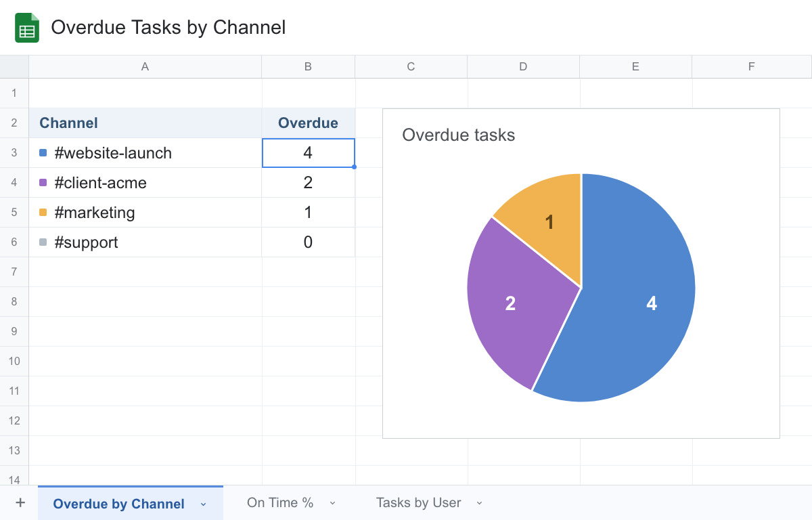
Task: Select column E header
Action: point(635,66)
